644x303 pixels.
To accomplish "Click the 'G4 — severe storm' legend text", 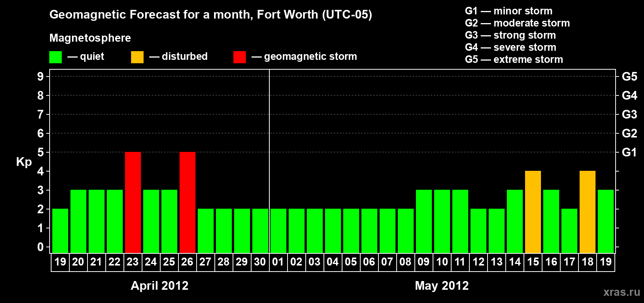I will click(x=510, y=47).
